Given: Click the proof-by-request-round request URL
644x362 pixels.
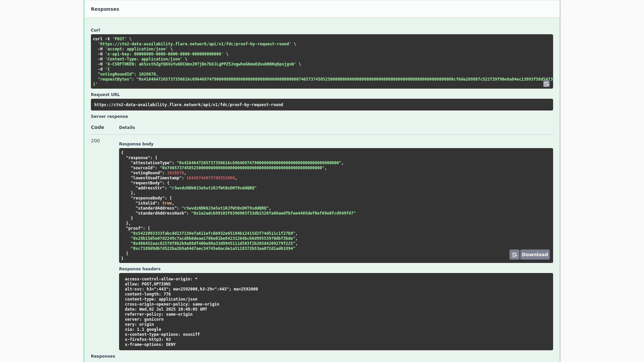Looking at the screenshot, I should pyautogui.click(x=189, y=104).
